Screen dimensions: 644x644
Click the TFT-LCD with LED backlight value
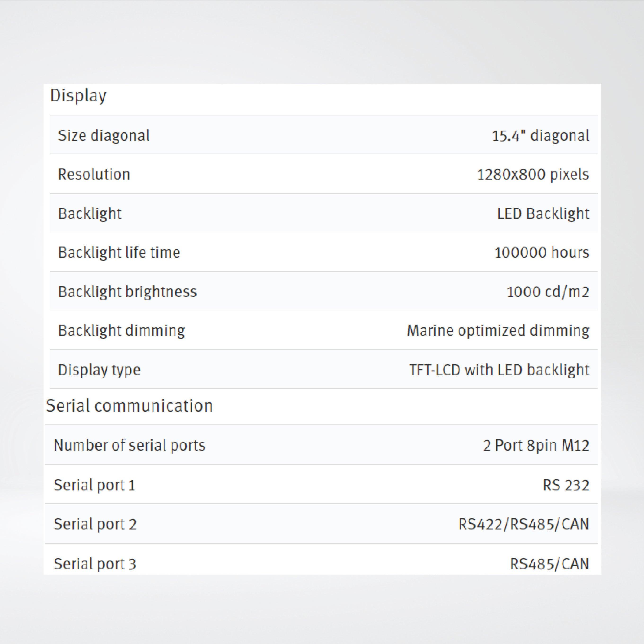[499, 370]
